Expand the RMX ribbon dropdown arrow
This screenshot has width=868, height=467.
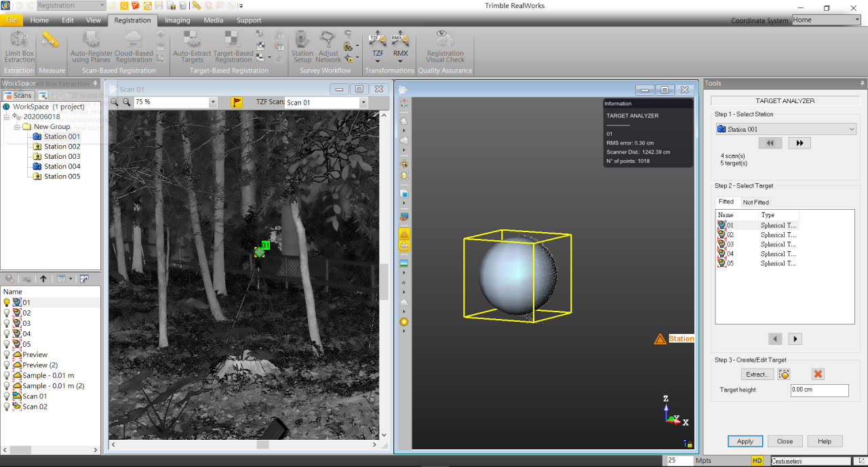(x=400, y=60)
